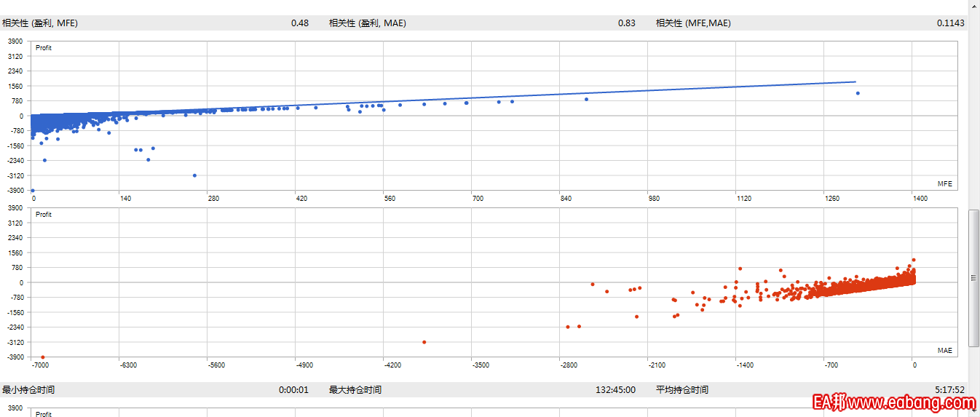Select the correlation value 0.48
The image size is (980, 417).
(300, 23)
